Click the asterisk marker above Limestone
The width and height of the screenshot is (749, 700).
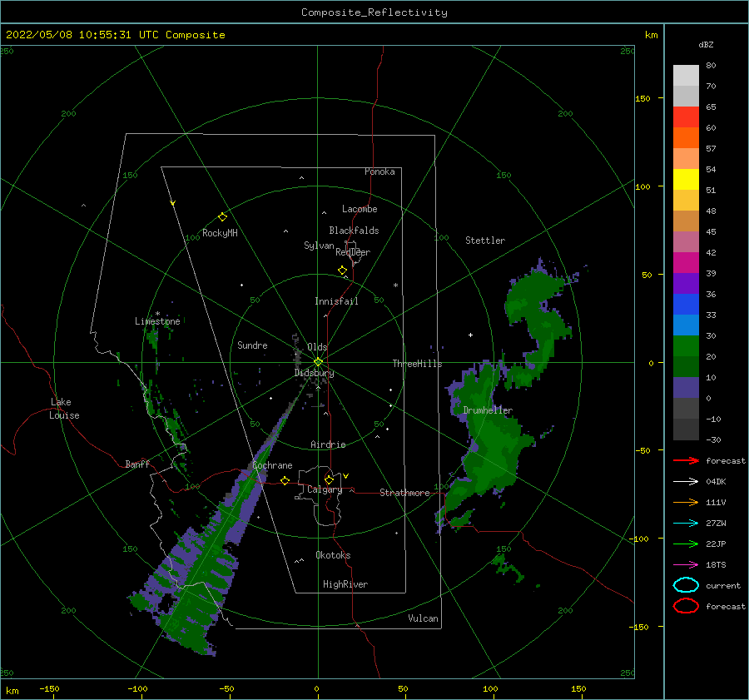pyautogui.click(x=157, y=314)
